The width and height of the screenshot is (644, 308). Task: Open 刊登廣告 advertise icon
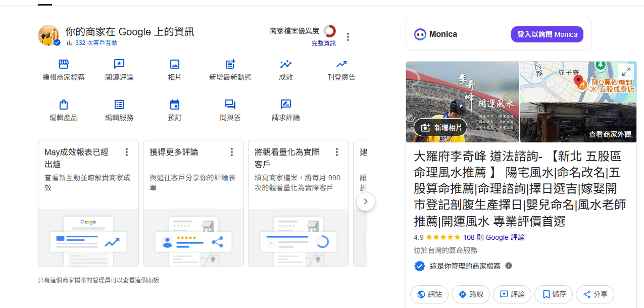(341, 64)
